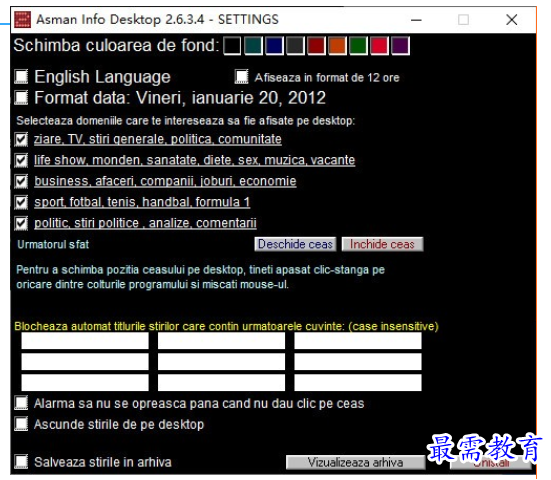Pick the dark red background color swatch
This screenshot has height=480, width=551.
316,46
